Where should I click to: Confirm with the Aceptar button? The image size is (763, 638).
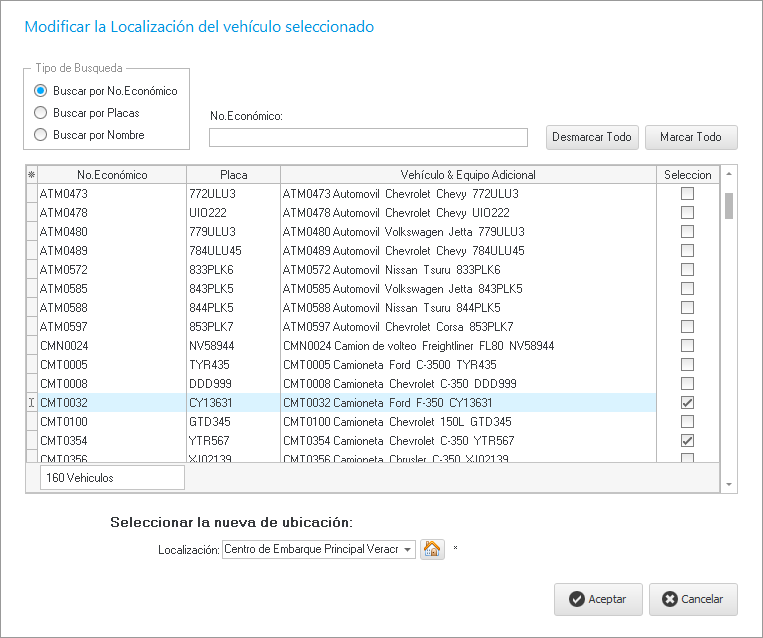(x=598, y=600)
